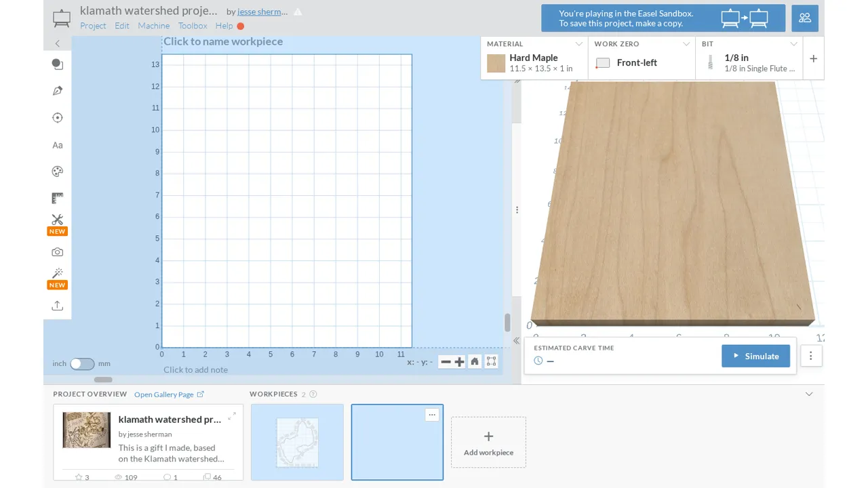Toggle units between inch and mm

[x=82, y=363]
